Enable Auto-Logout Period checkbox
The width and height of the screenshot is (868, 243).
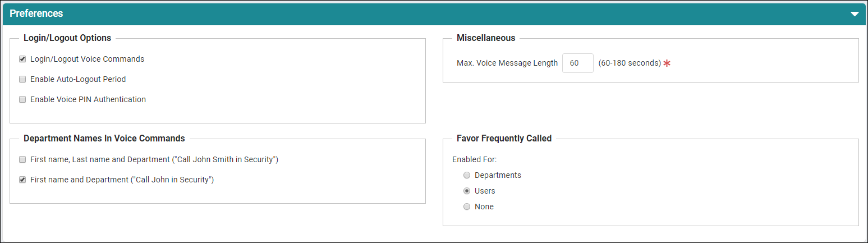click(x=22, y=79)
